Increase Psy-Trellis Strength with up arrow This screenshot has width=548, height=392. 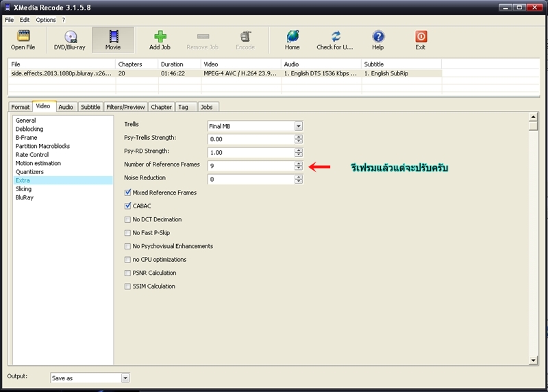click(299, 137)
